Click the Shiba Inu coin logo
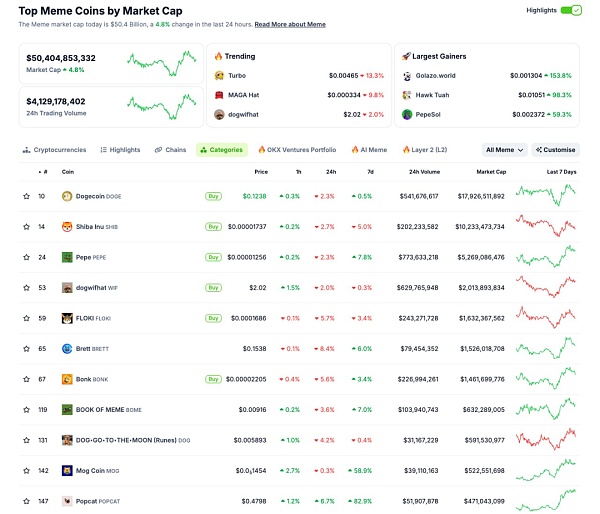600x514 pixels. (67, 227)
